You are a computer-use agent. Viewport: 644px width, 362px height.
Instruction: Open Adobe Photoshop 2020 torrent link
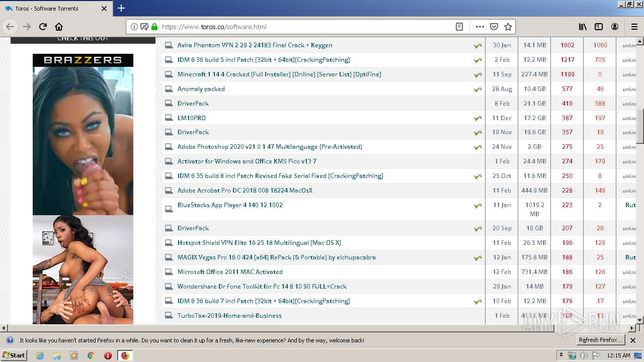coord(270,147)
